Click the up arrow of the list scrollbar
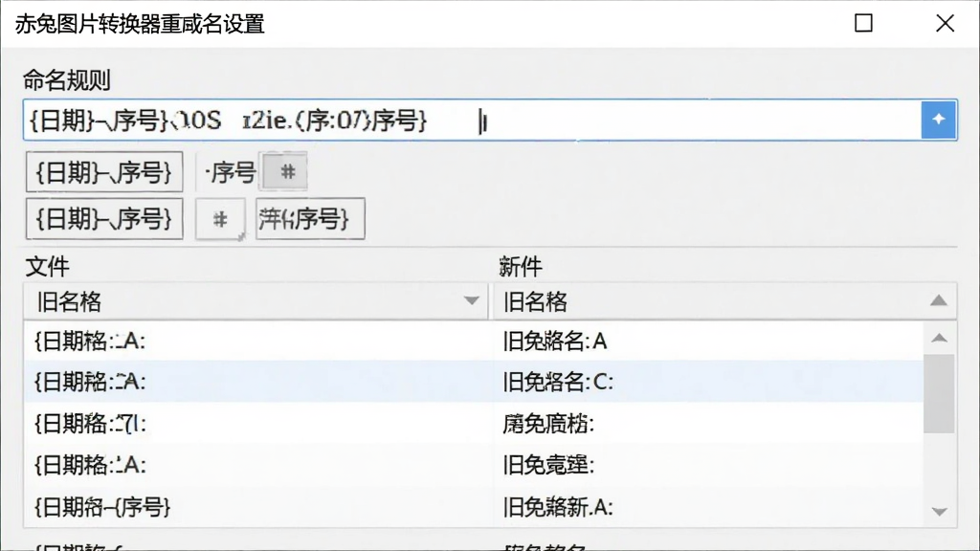The height and width of the screenshot is (551, 980). [939, 338]
